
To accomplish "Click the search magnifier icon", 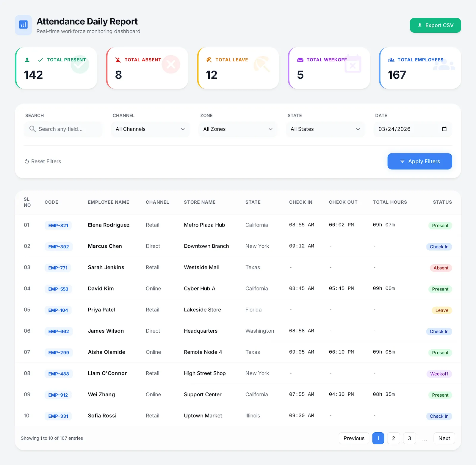I will click(32, 129).
